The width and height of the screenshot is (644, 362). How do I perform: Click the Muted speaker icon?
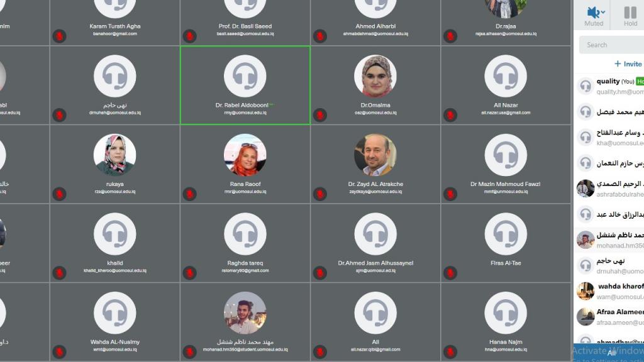pyautogui.click(x=592, y=13)
